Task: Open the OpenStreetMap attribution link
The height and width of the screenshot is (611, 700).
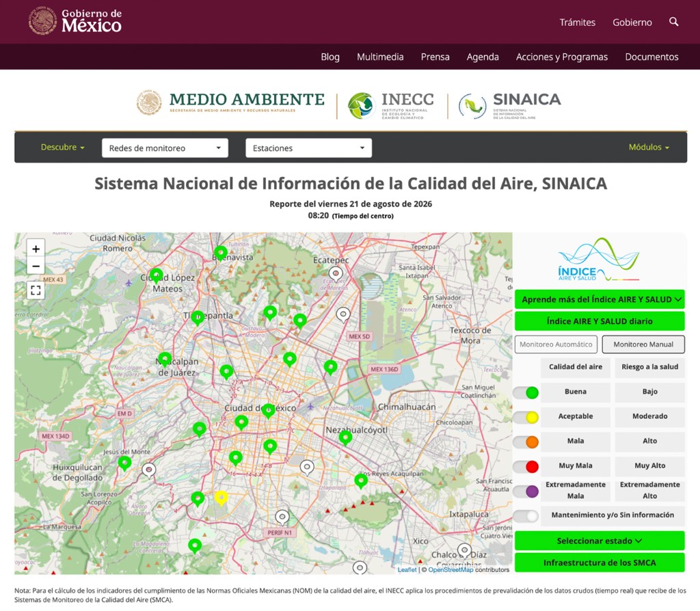Action: point(450,570)
